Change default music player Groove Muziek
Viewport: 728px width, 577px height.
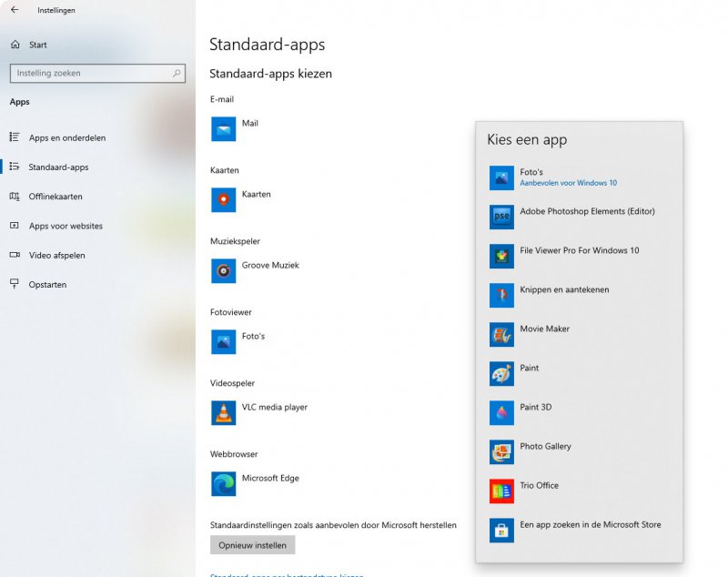point(270,266)
